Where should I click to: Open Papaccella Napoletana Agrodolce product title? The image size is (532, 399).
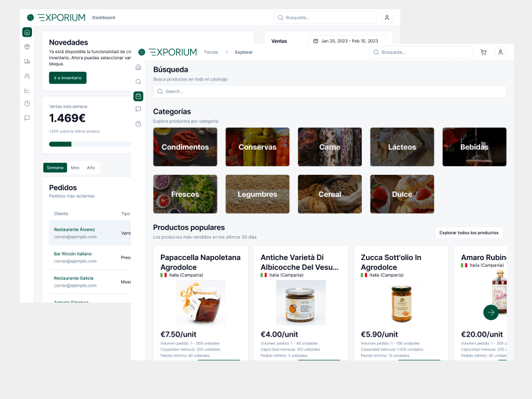(x=201, y=262)
